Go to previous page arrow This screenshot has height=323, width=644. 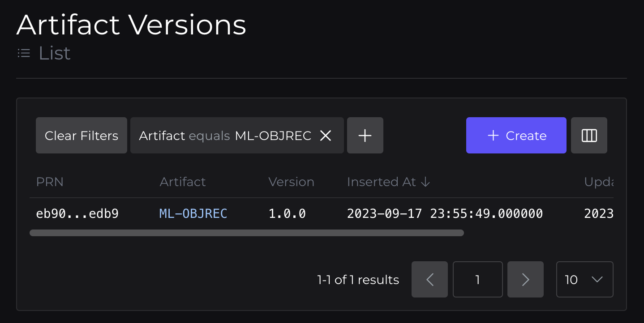[x=429, y=280]
